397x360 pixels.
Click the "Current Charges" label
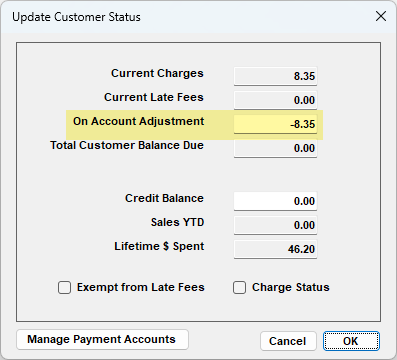157,73
